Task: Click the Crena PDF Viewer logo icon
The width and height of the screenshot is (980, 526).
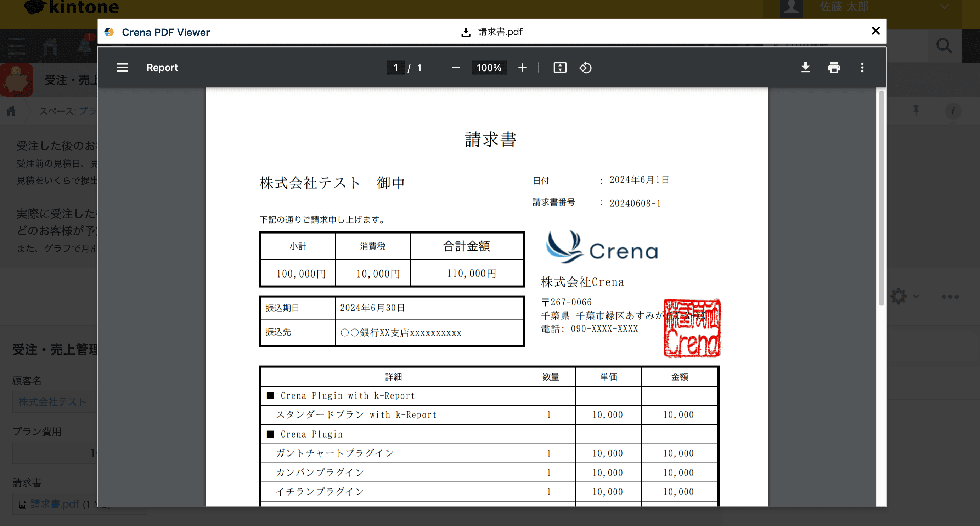Action: pos(109,32)
